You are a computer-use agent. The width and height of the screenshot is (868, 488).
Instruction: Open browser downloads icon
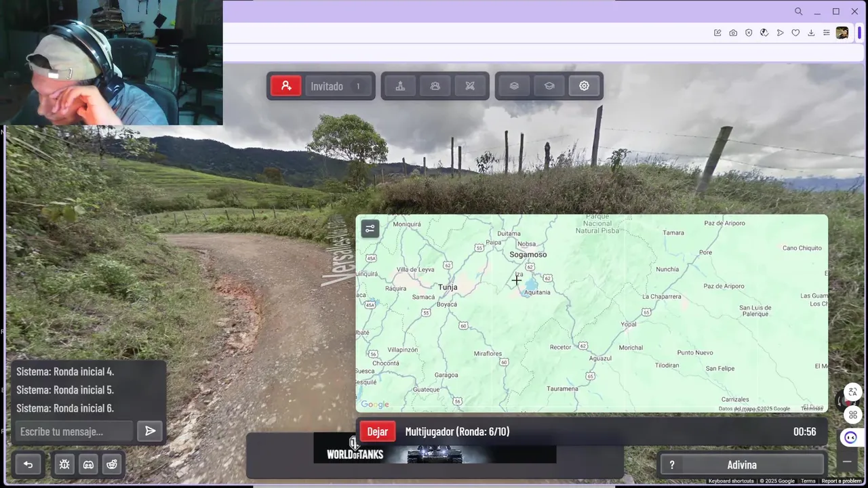811,33
